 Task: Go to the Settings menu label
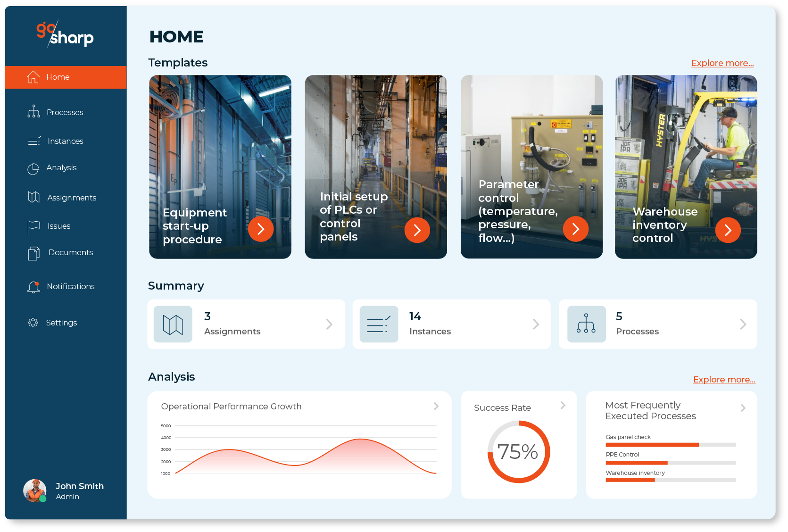click(61, 323)
